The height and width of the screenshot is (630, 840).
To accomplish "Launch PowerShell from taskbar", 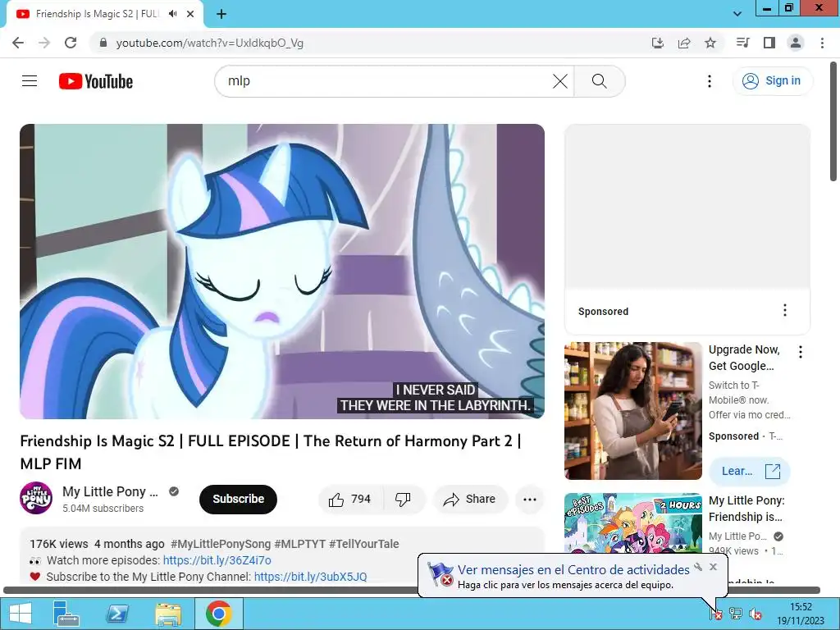I will click(117, 614).
